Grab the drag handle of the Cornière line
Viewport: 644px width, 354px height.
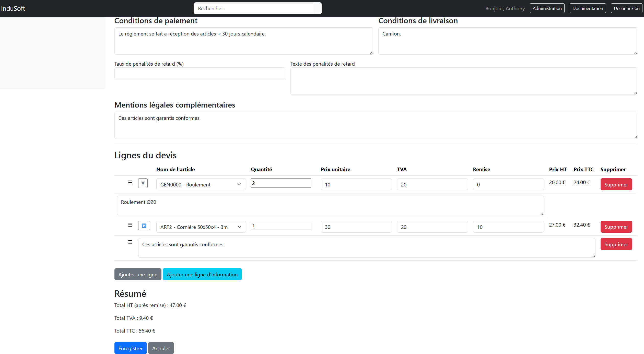tap(130, 225)
